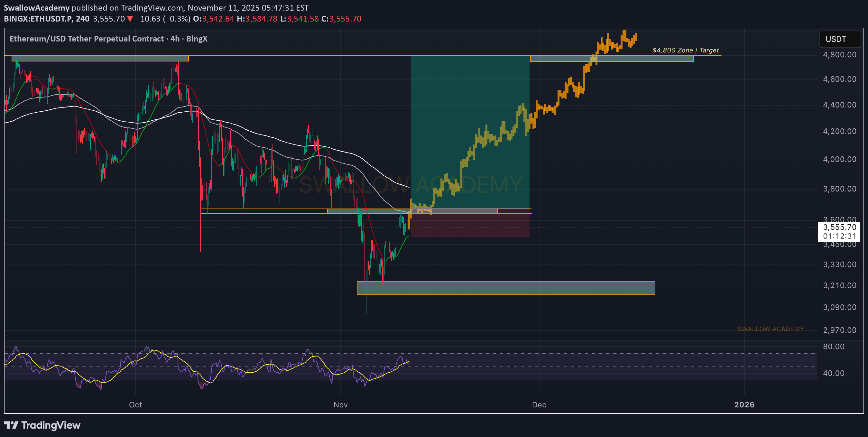Viewport: 868px width, 437px height.
Task: Click the Nov label on the time axis
Action: click(340, 404)
